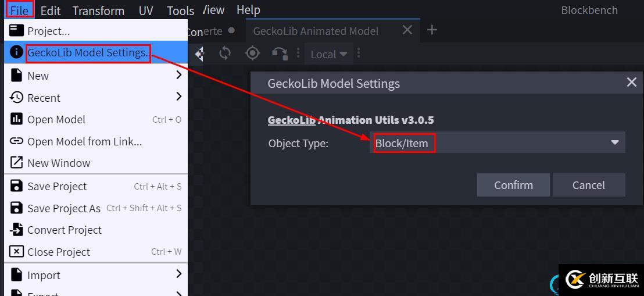
Task: Click the pivot target tool icon
Action: pyautogui.click(x=252, y=54)
